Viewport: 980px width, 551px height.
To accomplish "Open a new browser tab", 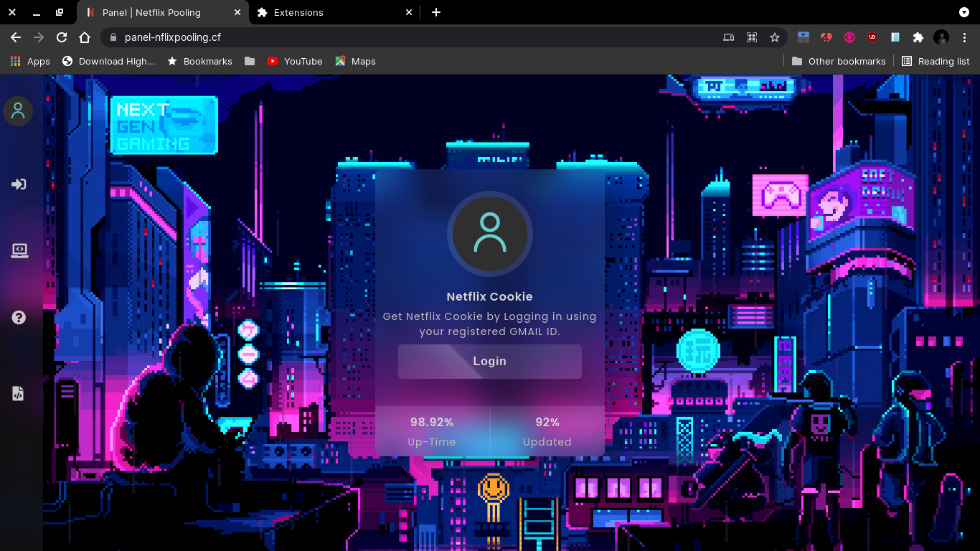I will [436, 12].
